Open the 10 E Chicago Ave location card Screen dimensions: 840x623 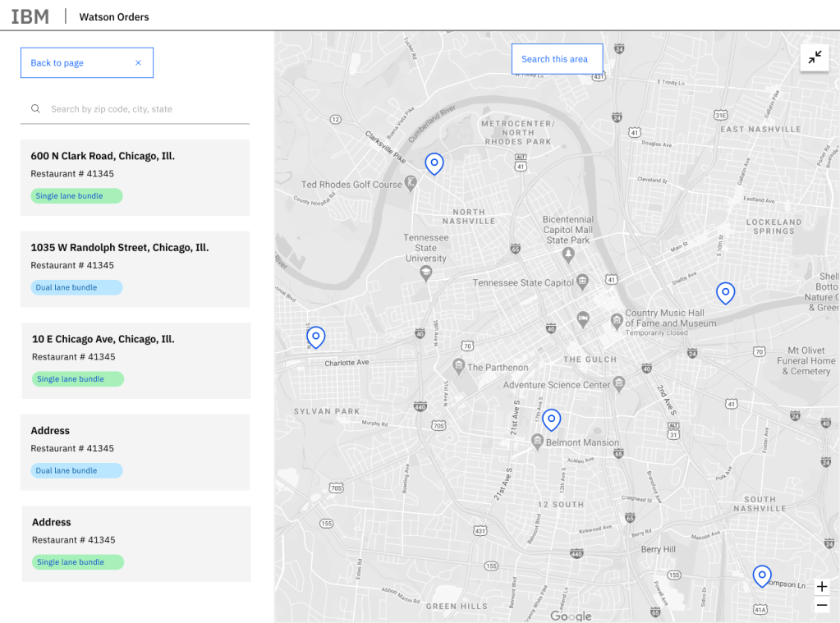pos(135,360)
